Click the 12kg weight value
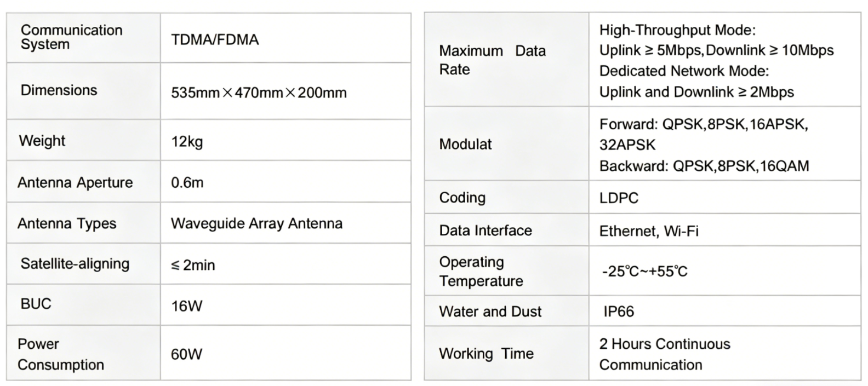The height and width of the screenshot is (386, 868). click(x=187, y=142)
